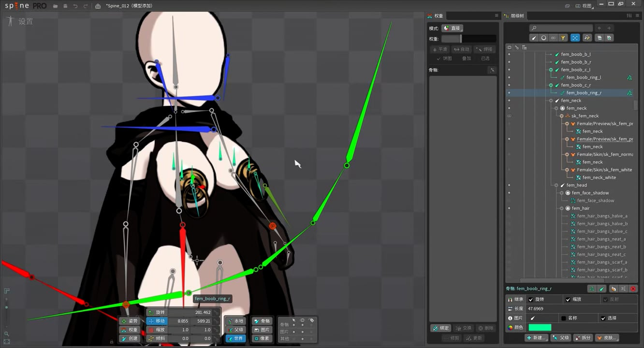The width and height of the screenshot is (644, 348).
Task: Click the hierarchy search input field
Action: click(561, 28)
